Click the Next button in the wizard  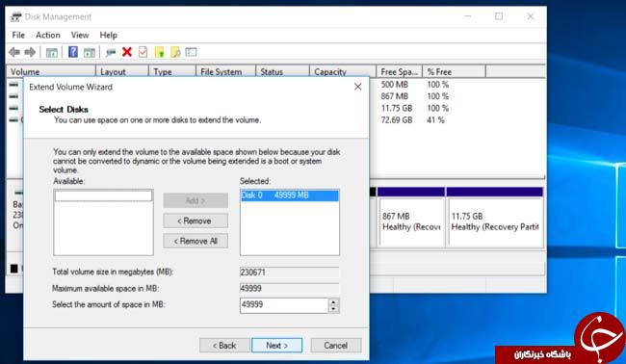point(276,346)
